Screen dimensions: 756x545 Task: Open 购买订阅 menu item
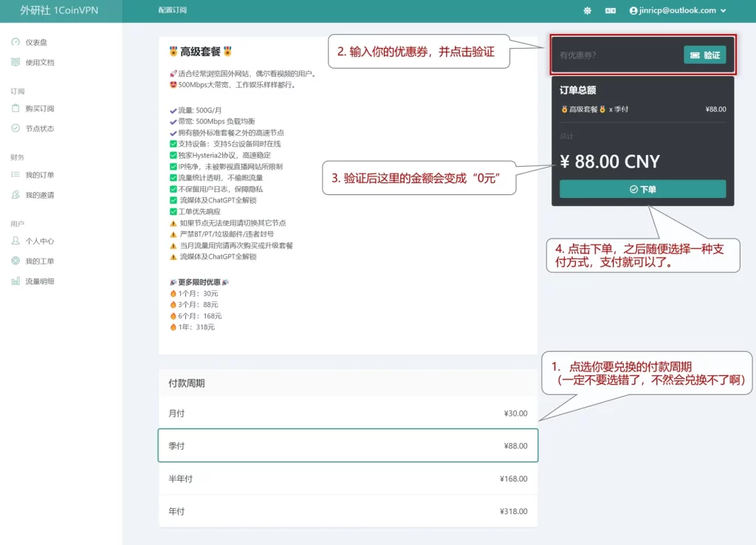coord(40,109)
